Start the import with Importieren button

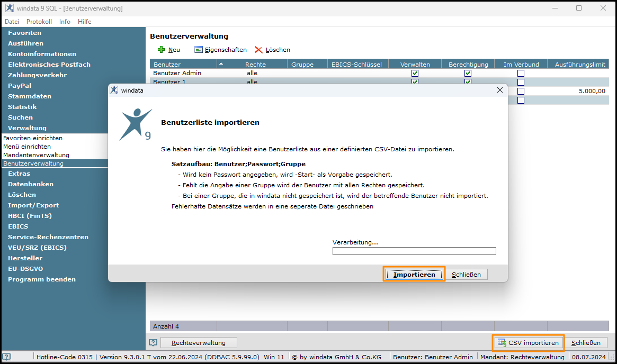pyautogui.click(x=414, y=275)
